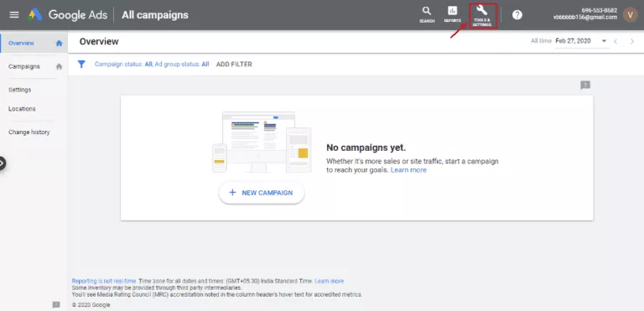
Task: Open Learn more link after India Standard Time
Action: pyautogui.click(x=330, y=282)
